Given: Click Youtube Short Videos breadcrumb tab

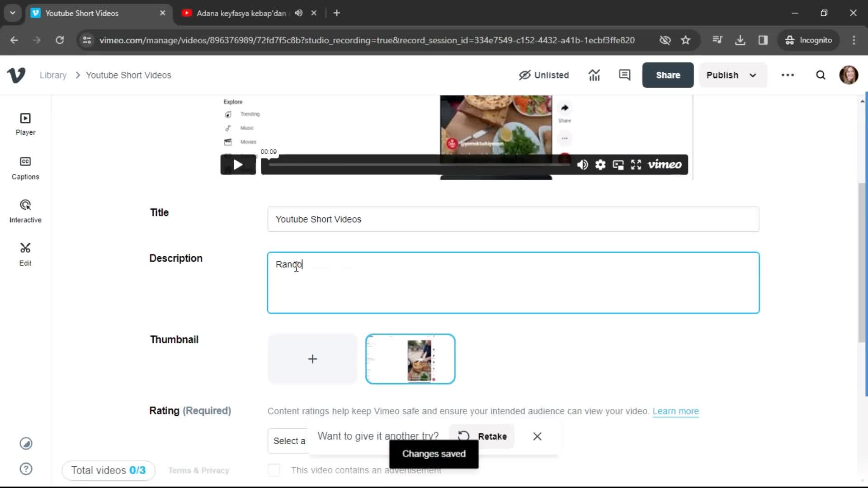Looking at the screenshot, I should [129, 75].
